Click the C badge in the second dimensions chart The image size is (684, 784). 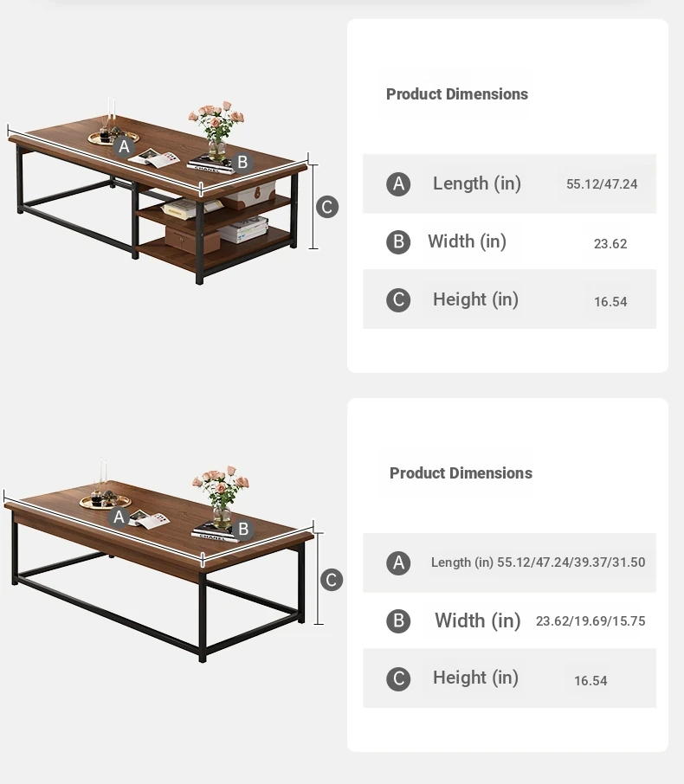(x=398, y=679)
